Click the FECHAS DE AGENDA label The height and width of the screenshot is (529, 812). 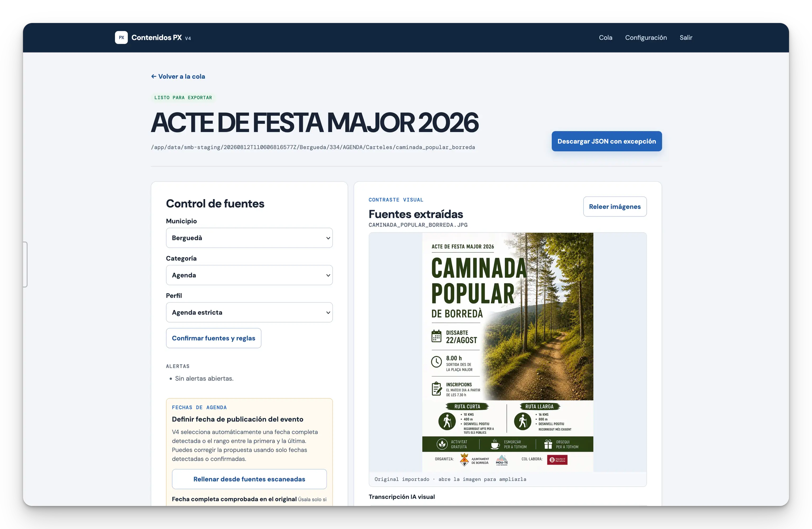pos(199,408)
